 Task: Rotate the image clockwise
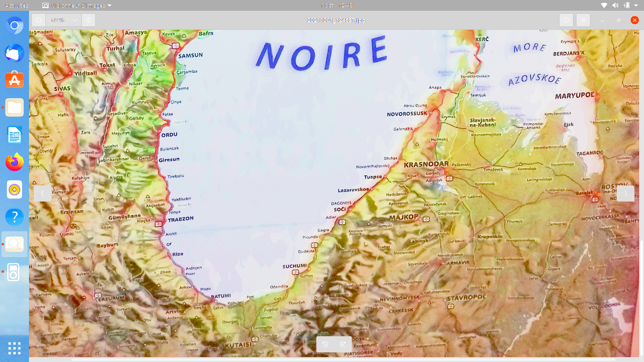click(x=343, y=344)
